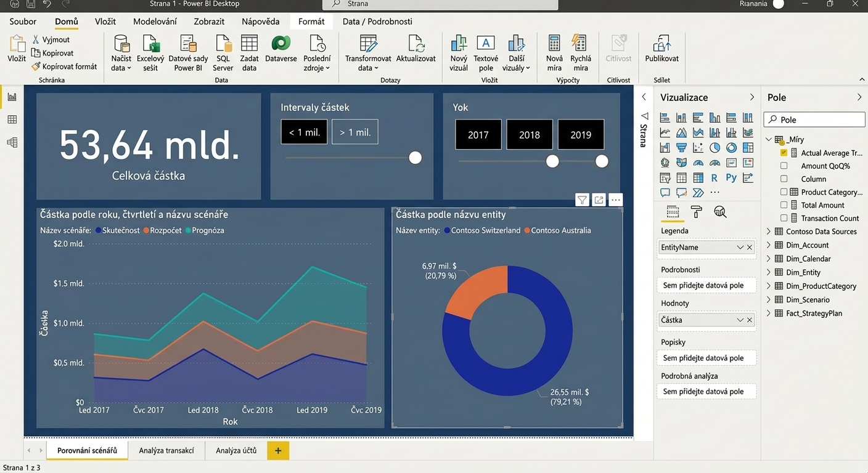Image resolution: width=868 pixels, height=473 pixels.
Task: Undo the last action in title bar
Action: [x=47, y=4]
